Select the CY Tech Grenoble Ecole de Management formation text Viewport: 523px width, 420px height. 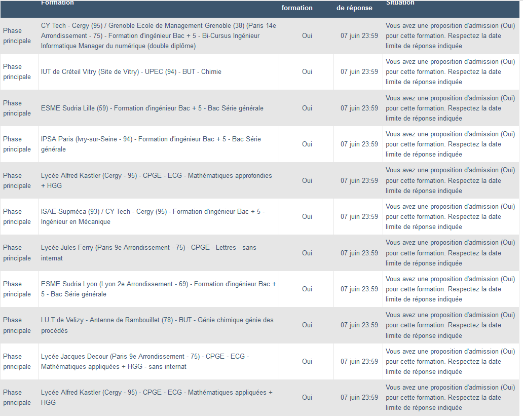tap(159, 35)
